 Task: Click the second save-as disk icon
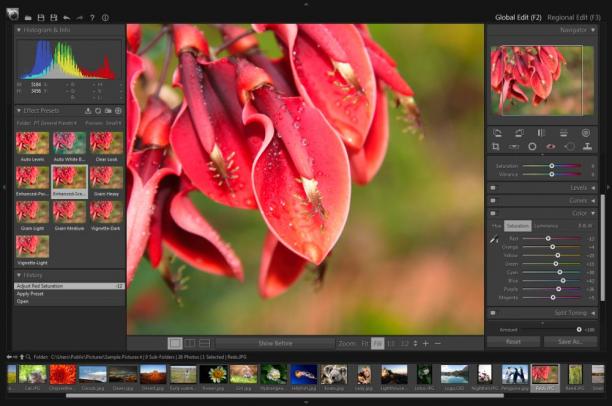point(54,18)
